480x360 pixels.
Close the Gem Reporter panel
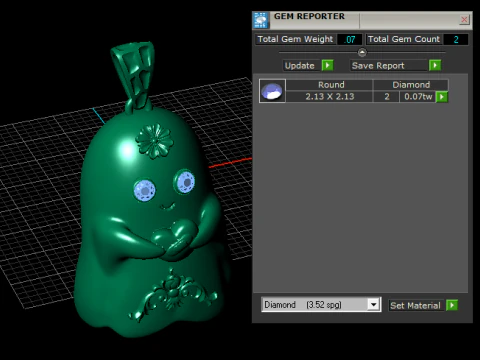(464, 20)
